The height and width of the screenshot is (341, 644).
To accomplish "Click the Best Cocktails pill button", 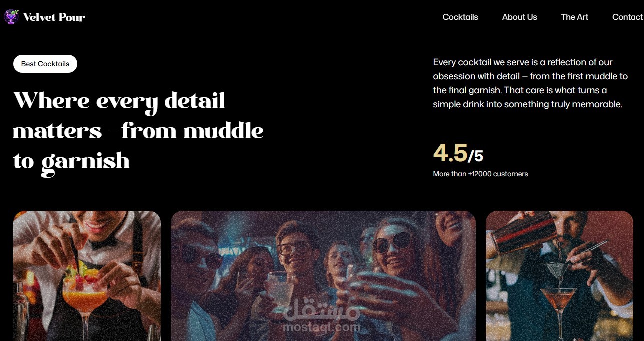I will (x=45, y=64).
